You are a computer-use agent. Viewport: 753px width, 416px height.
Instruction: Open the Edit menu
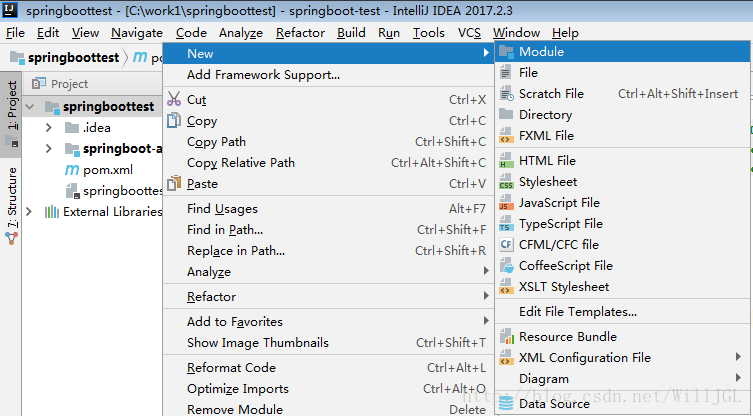48,33
